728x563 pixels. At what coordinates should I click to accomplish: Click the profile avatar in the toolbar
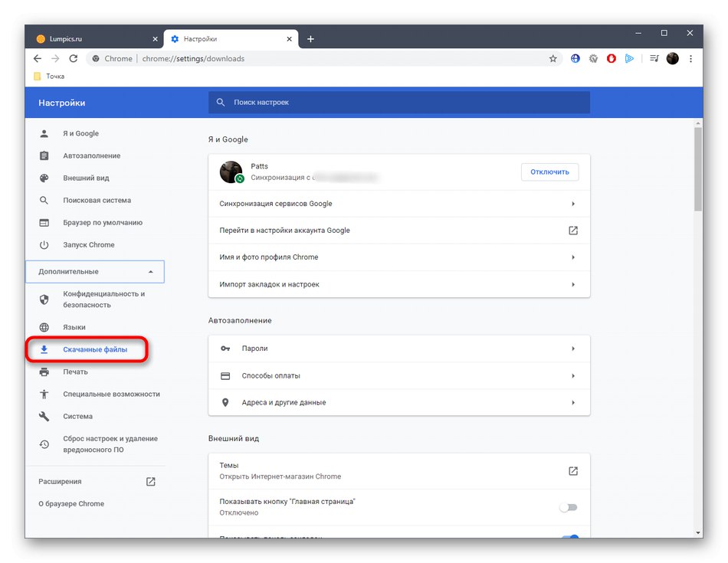pos(672,58)
